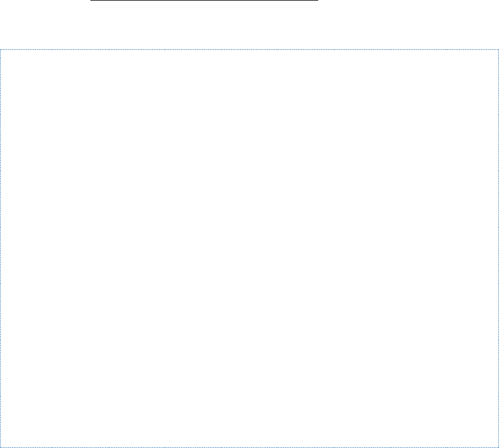
Task: Click inside the empty dashed-border box
Action: [249, 247]
